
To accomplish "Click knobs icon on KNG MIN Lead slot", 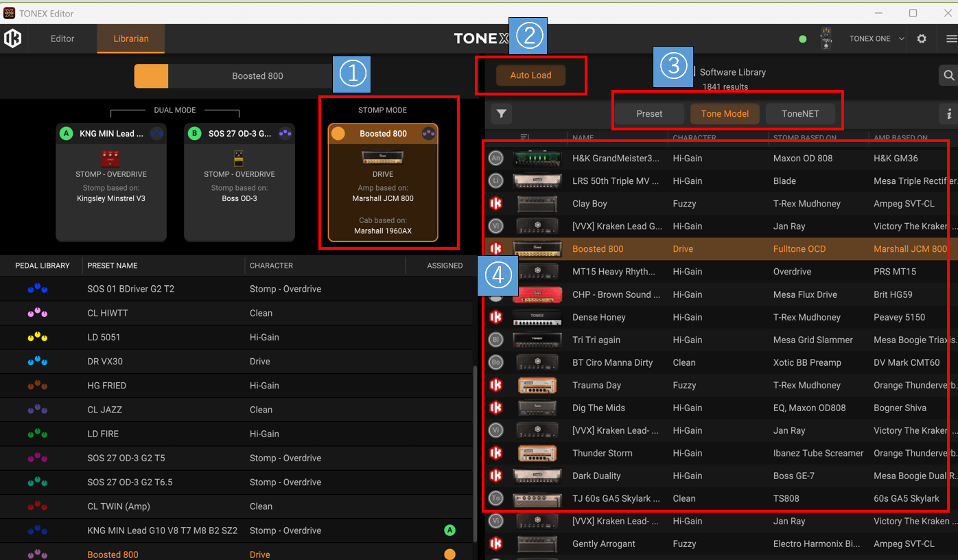I will pos(156,134).
